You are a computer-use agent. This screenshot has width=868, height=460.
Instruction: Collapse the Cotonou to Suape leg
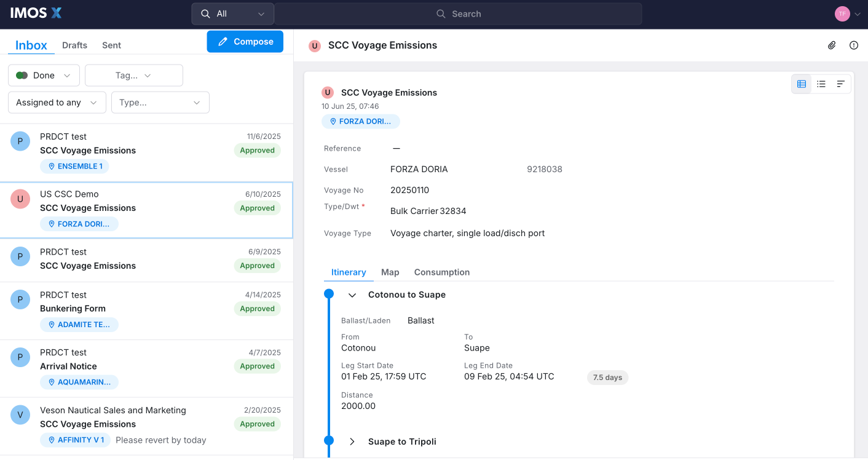(352, 295)
